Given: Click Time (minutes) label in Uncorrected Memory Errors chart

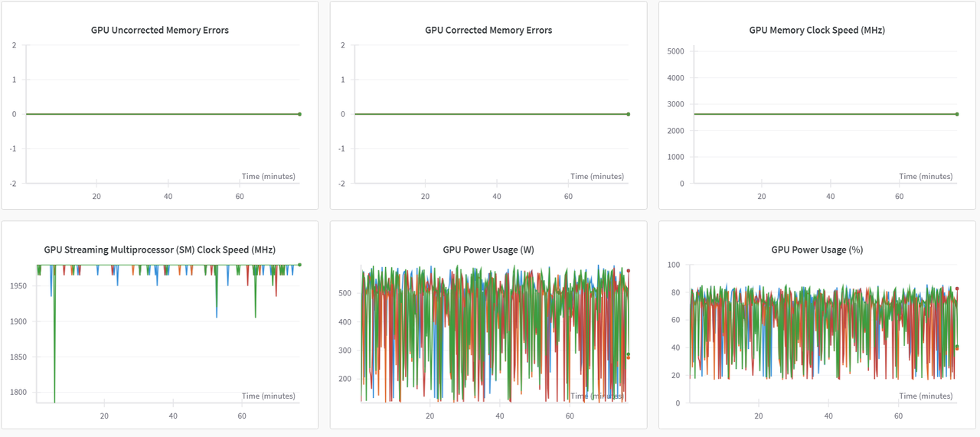Looking at the screenshot, I should click(268, 176).
